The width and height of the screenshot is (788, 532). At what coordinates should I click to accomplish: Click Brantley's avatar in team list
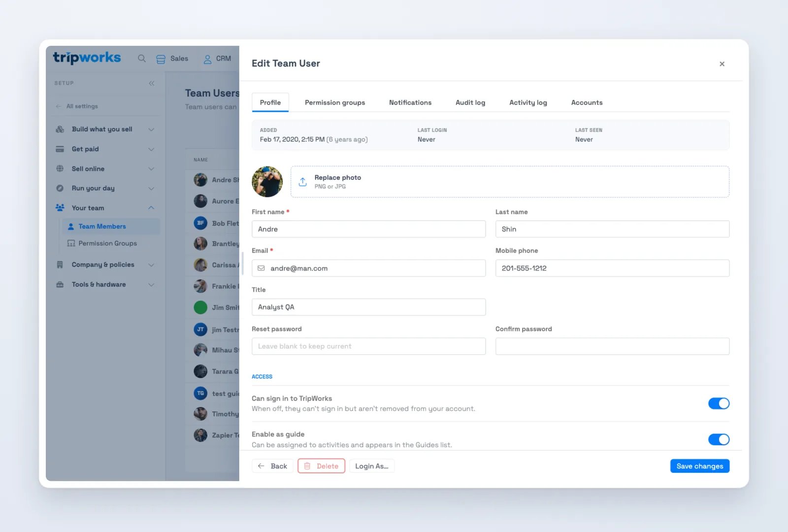(x=200, y=244)
